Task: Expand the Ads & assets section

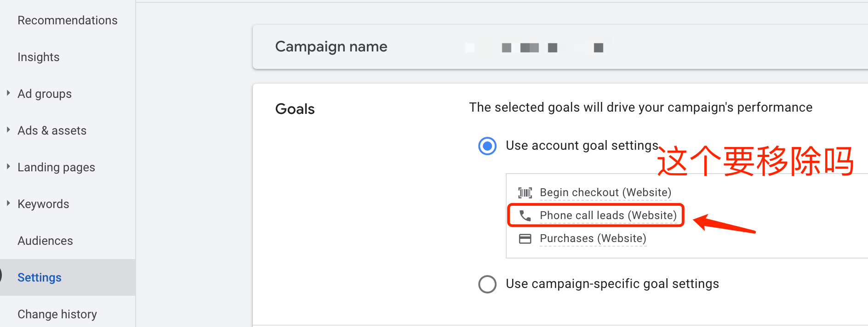Action: coord(8,130)
